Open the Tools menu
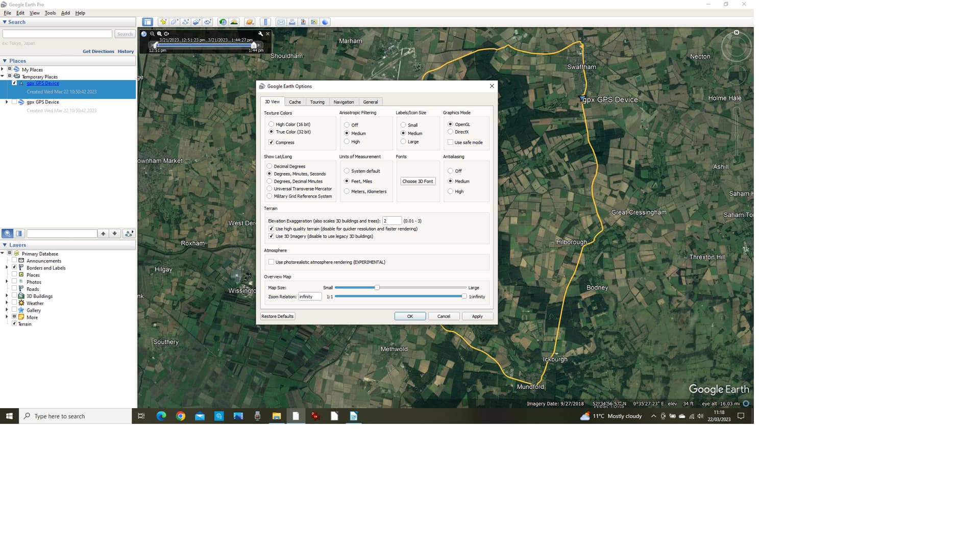Screen dimensions: 980x551 pos(50,13)
